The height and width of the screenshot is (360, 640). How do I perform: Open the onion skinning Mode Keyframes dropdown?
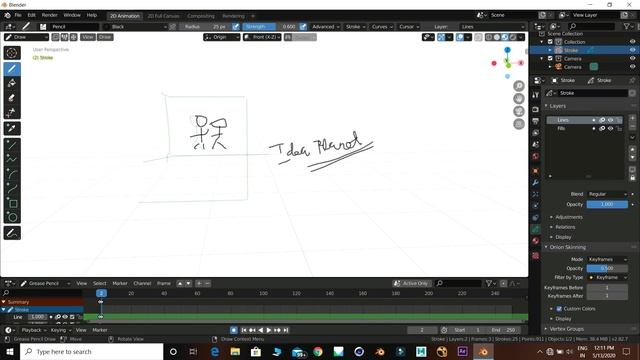[607, 259]
